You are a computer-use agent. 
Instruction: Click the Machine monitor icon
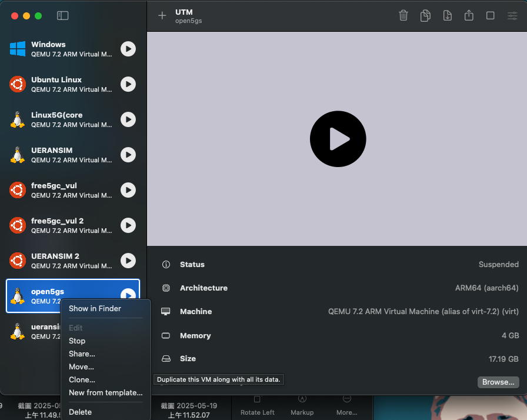166,312
